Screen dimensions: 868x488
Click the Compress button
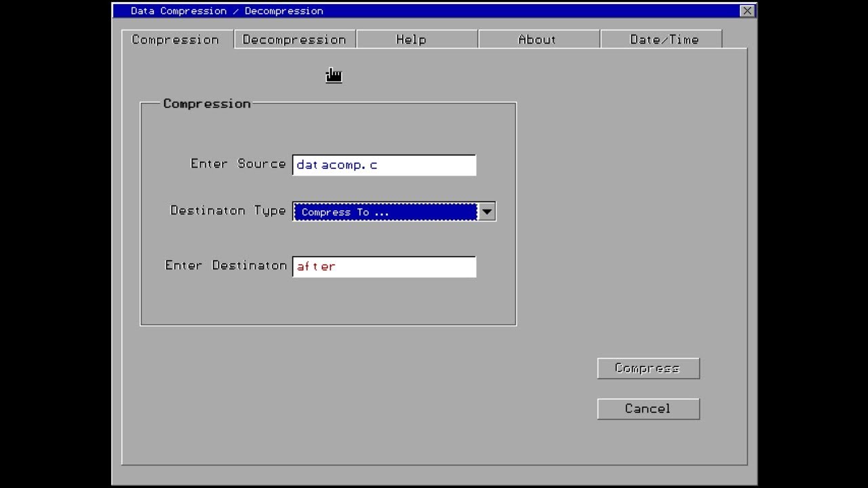[648, 368]
